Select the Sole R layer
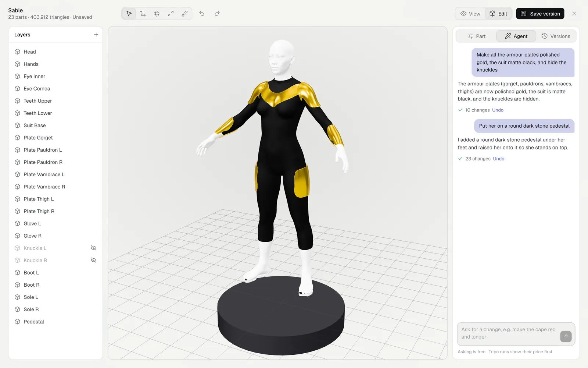 tap(55, 309)
